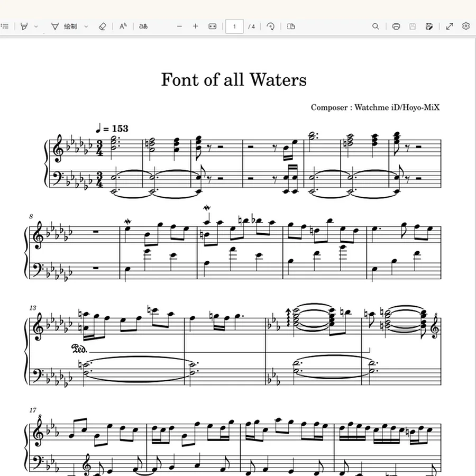The height and width of the screenshot is (476, 476).
Task: Open the translate tool
Action: (x=143, y=26)
